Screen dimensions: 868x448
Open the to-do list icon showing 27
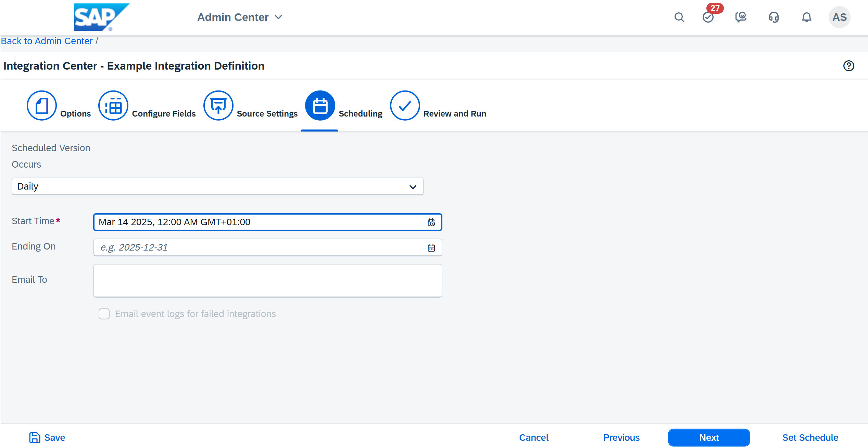[708, 17]
